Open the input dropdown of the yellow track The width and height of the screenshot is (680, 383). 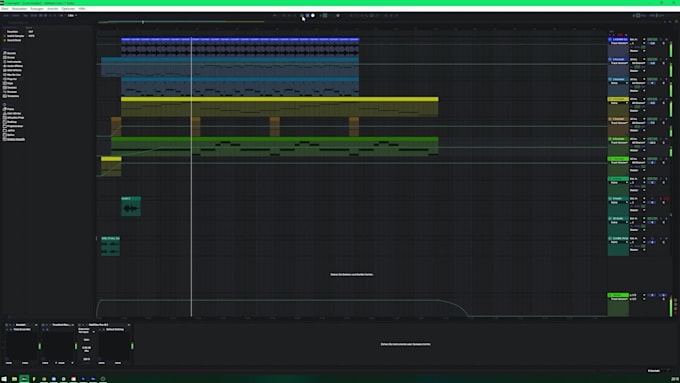[x=637, y=99]
